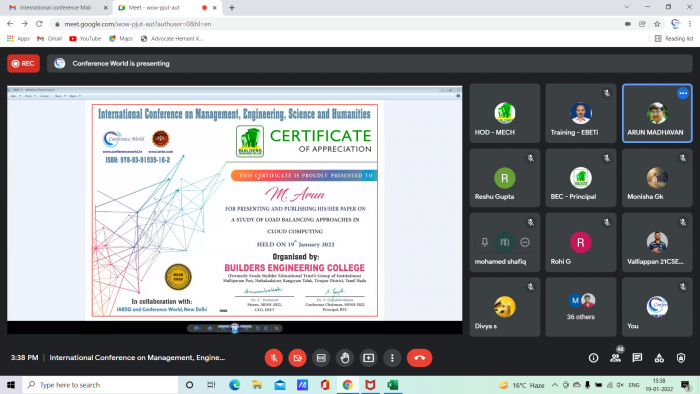
Task: Expand the browser tab search chevron
Action: click(627, 7)
